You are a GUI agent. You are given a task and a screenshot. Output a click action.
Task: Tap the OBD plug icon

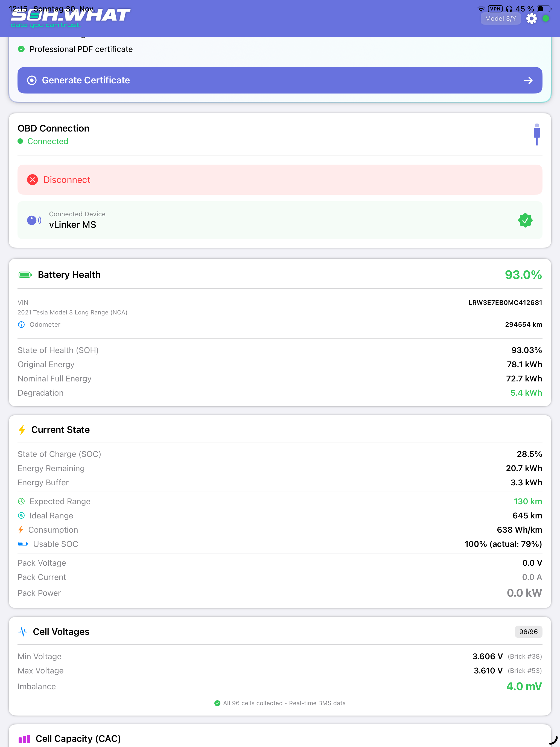tap(537, 135)
